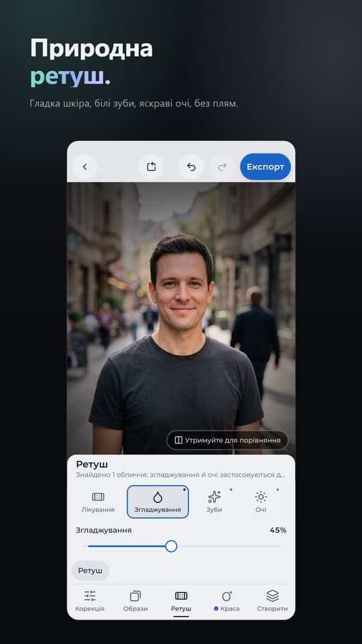Hold the 'Утримуйте для порівняння' compare pill
This screenshot has height=644, width=362.
click(227, 440)
